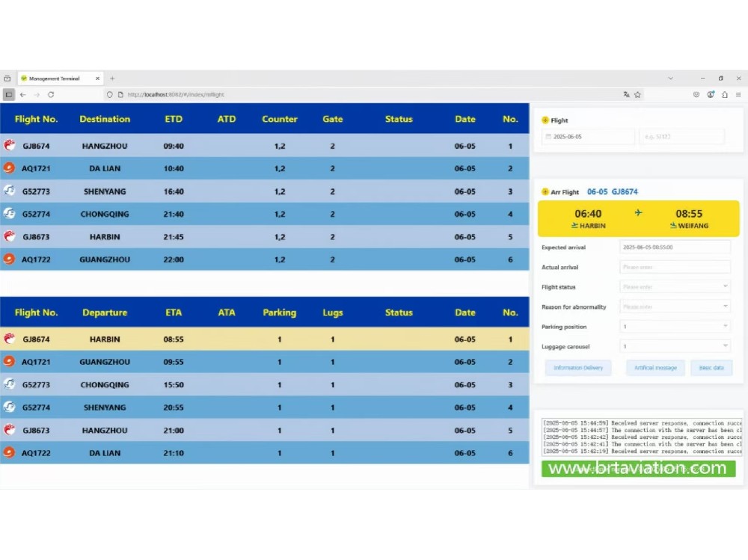Click the translate icon in the address bar

pos(626,95)
